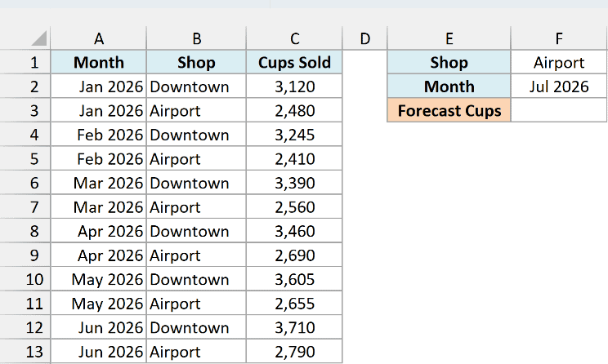Click 'Jun 2026' in row 13

coord(111,352)
